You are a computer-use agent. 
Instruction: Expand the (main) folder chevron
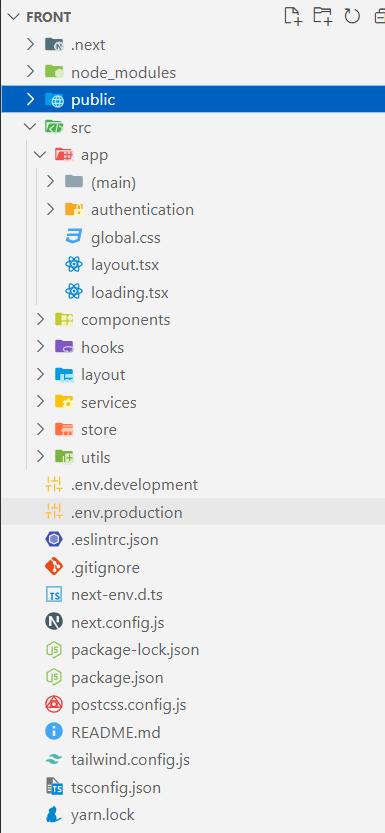[50, 182]
